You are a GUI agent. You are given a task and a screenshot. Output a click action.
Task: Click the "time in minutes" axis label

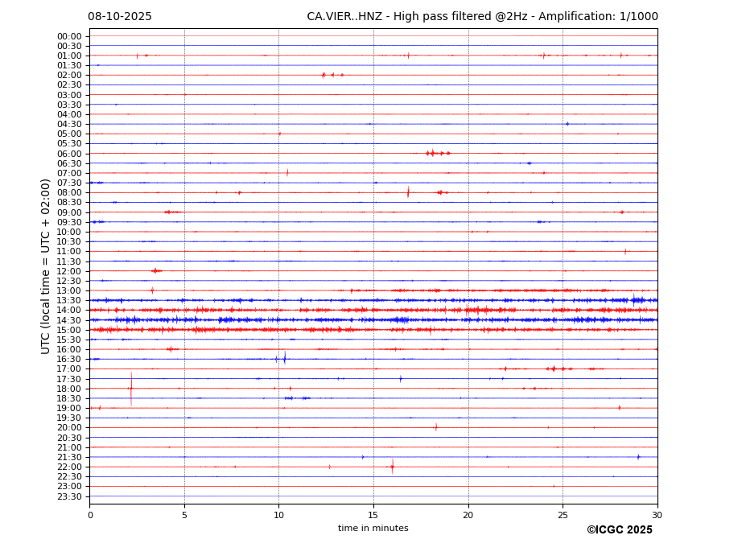point(373,529)
